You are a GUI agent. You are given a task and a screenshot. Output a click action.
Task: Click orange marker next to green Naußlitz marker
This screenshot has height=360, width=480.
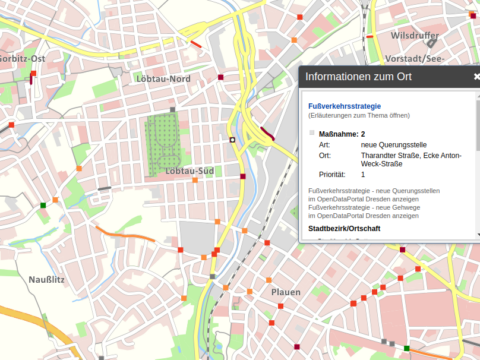tap(55, 200)
